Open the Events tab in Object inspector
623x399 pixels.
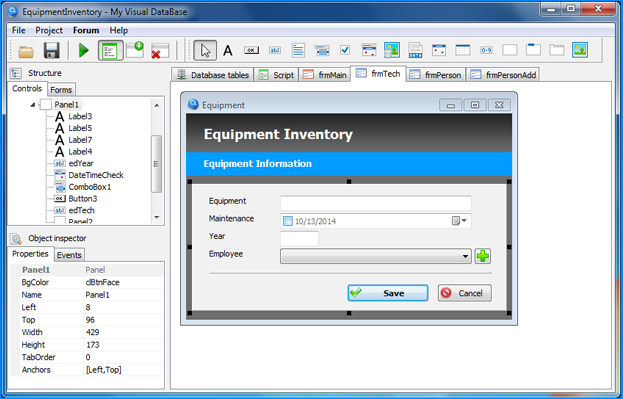[69, 255]
